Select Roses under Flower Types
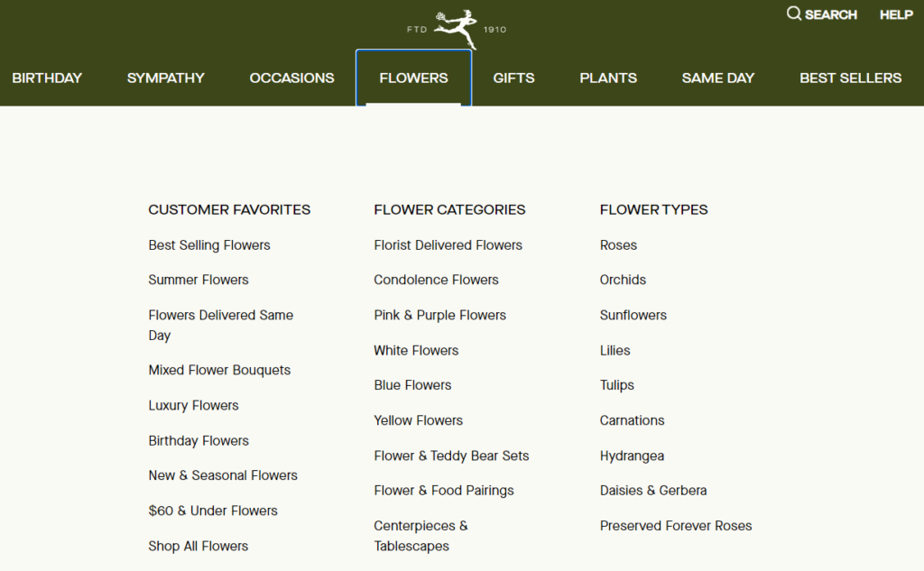This screenshot has height=571, width=924. [618, 245]
